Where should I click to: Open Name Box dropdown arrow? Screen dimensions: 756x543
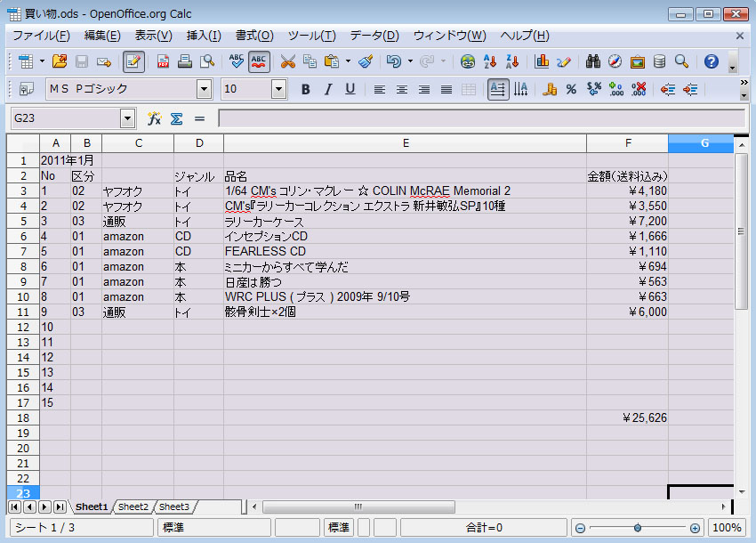coord(127,118)
